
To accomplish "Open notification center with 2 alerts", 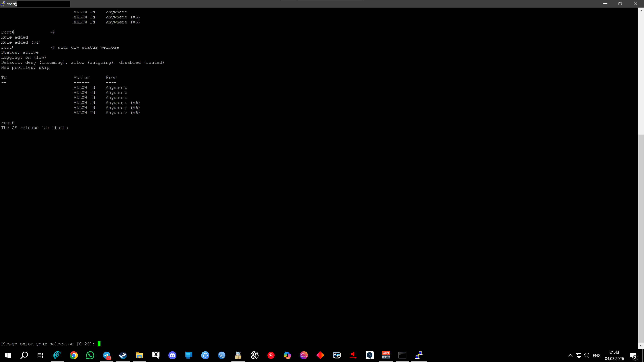I will [x=633, y=355].
